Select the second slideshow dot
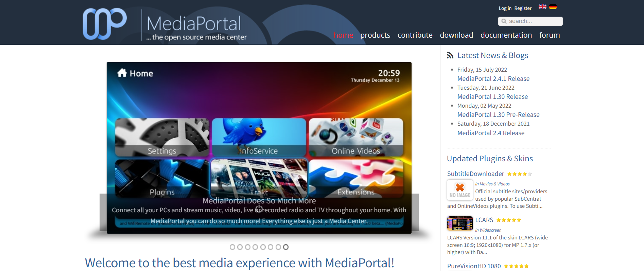The height and width of the screenshot is (271, 644). click(x=240, y=247)
